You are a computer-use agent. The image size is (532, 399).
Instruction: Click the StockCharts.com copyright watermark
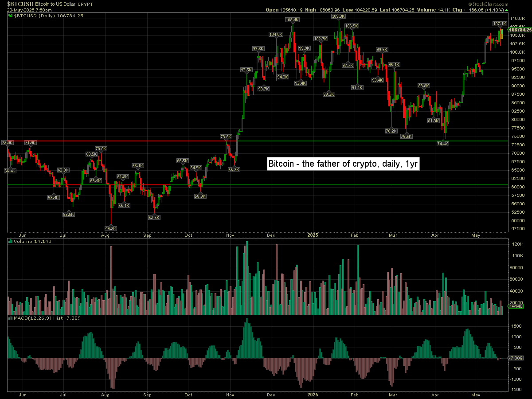coord(509,4)
